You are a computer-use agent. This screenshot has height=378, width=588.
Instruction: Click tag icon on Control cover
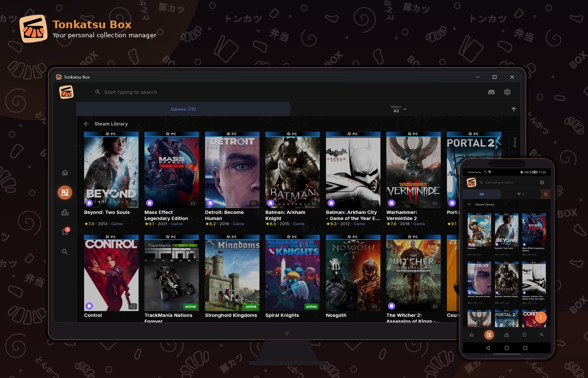point(133,306)
